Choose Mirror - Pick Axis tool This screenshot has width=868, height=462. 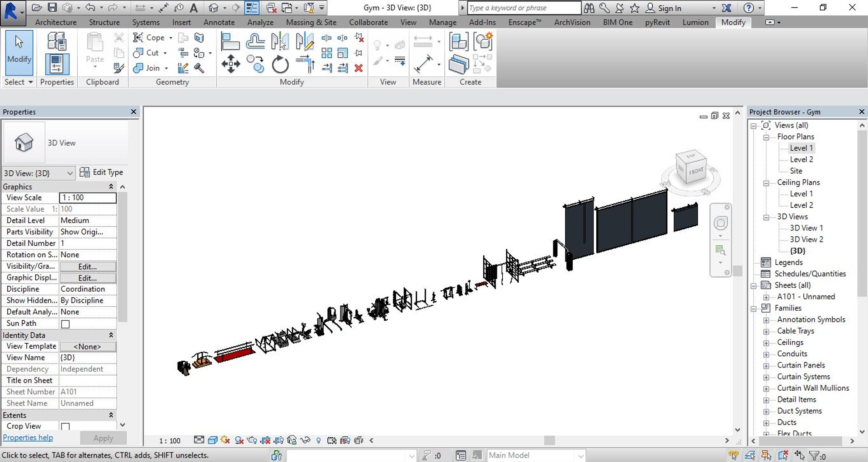pyautogui.click(x=280, y=42)
